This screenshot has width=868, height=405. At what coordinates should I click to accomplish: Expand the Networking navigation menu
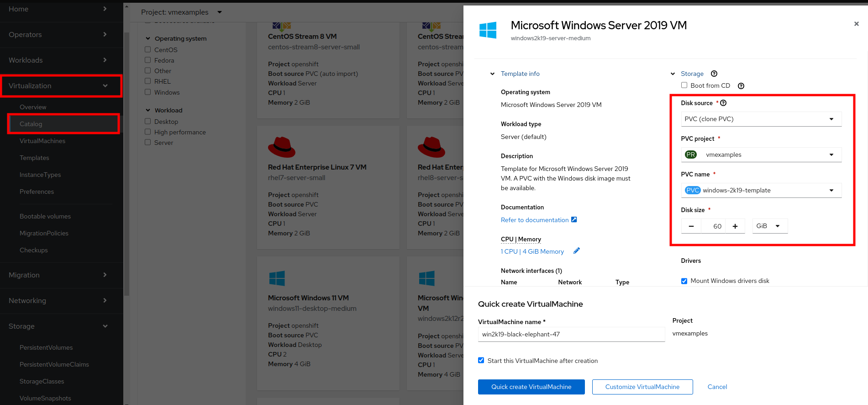point(61,301)
